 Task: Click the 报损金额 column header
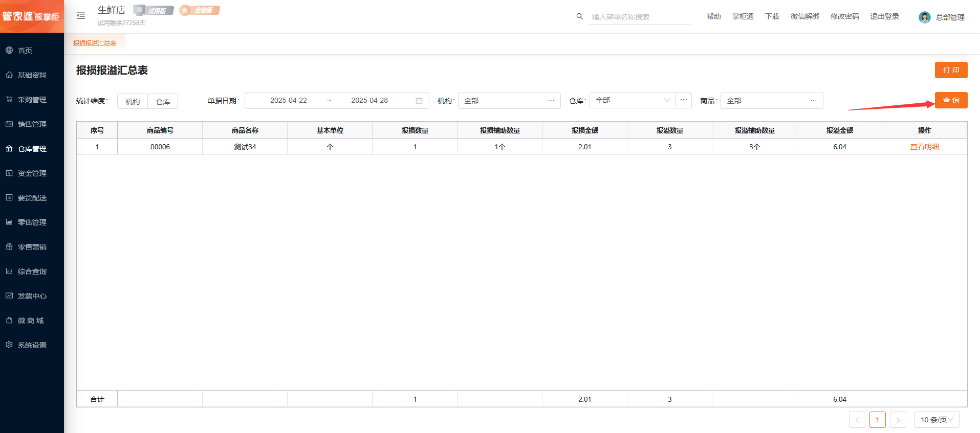click(584, 130)
